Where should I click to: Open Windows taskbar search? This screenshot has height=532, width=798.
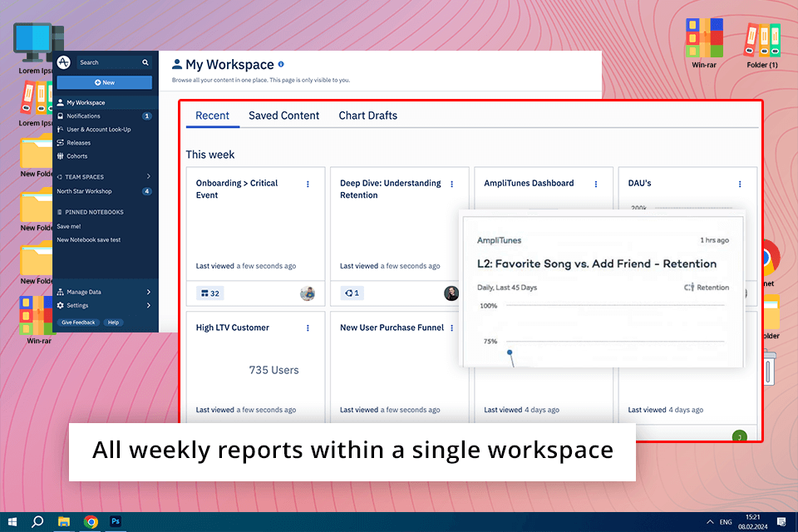click(37, 522)
